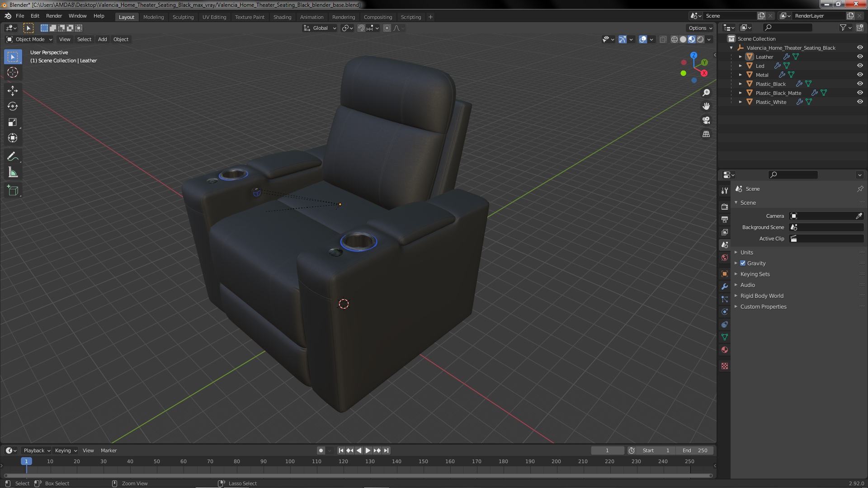Collapse the Valencia_Home_Theater_Seating_Black collection
The width and height of the screenshot is (868, 488).
tap(731, 48)
